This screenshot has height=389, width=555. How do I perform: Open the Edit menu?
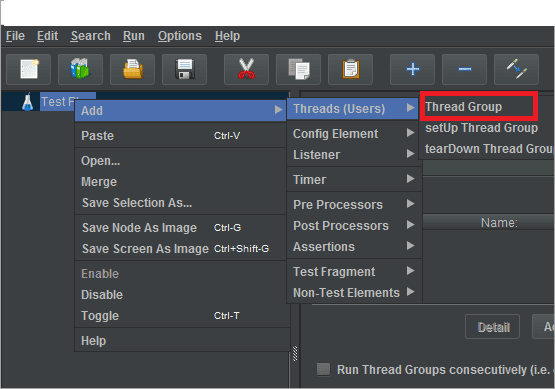pyautogui.click(x=47, y=36)
